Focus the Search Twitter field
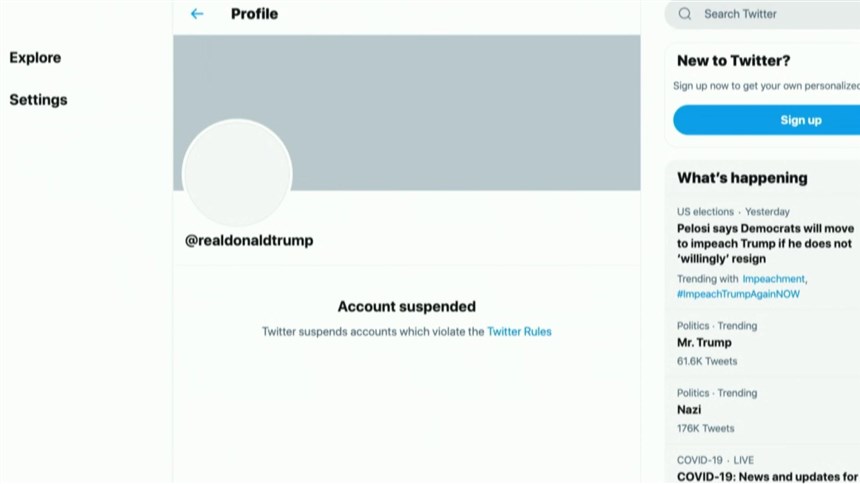Image resolution: width=860 pixels, height=484 pixels. point(762,14)
